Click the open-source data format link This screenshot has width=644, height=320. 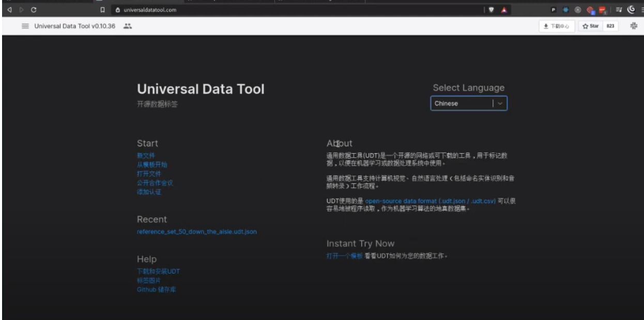(x=430, y=201)
